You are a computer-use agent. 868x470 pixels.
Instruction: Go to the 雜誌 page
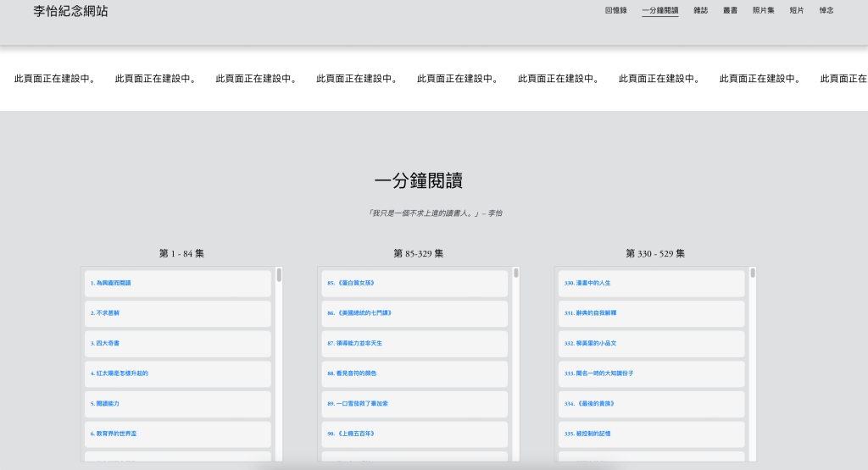coord(700,10)
